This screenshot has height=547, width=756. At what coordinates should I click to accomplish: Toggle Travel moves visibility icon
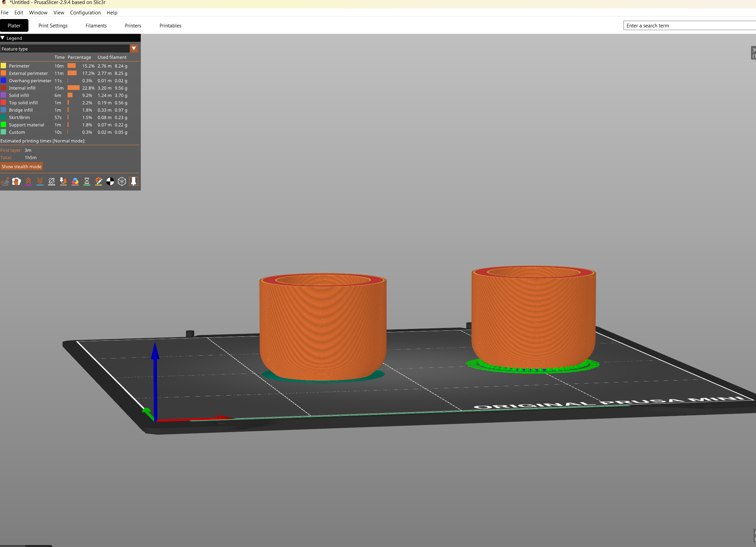5,182
